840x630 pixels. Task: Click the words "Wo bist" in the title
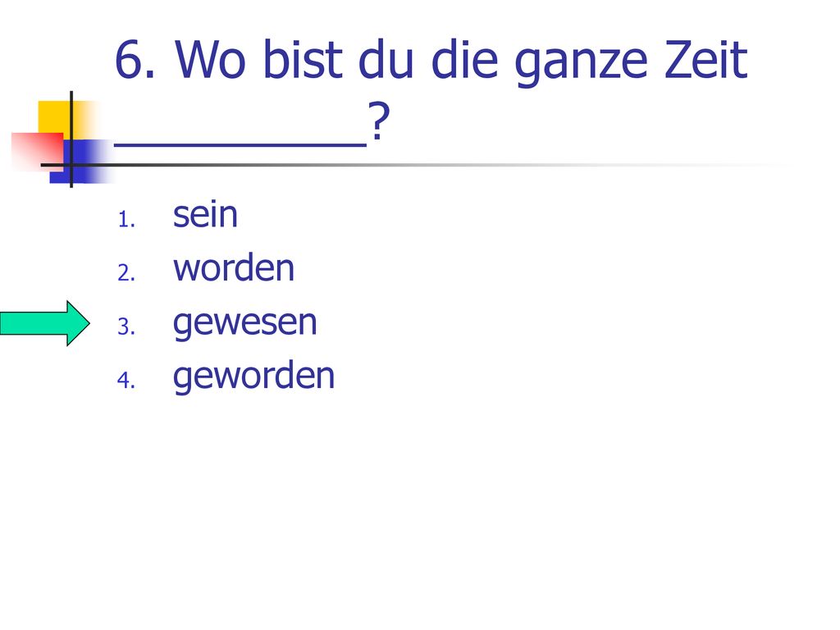[258, 59]
